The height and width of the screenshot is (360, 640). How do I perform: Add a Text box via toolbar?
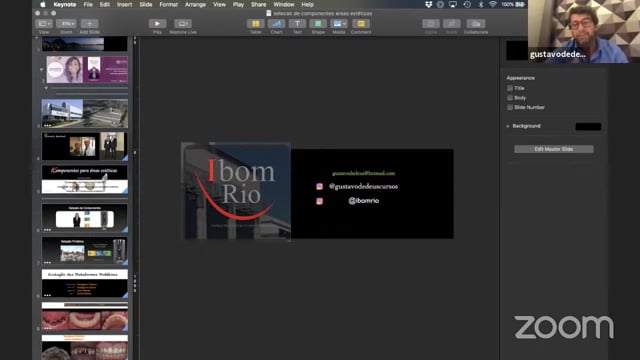297,24
